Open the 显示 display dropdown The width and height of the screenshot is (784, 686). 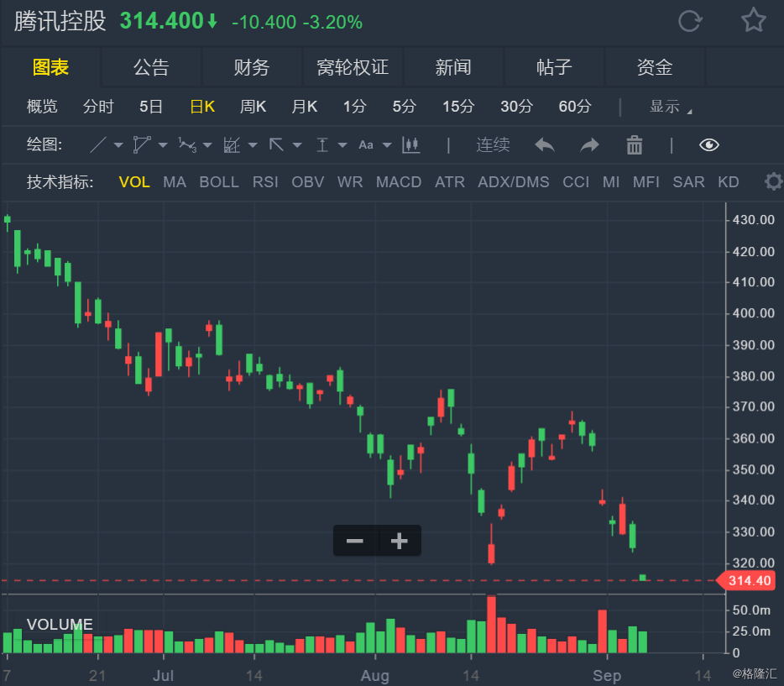pos(670,107)
